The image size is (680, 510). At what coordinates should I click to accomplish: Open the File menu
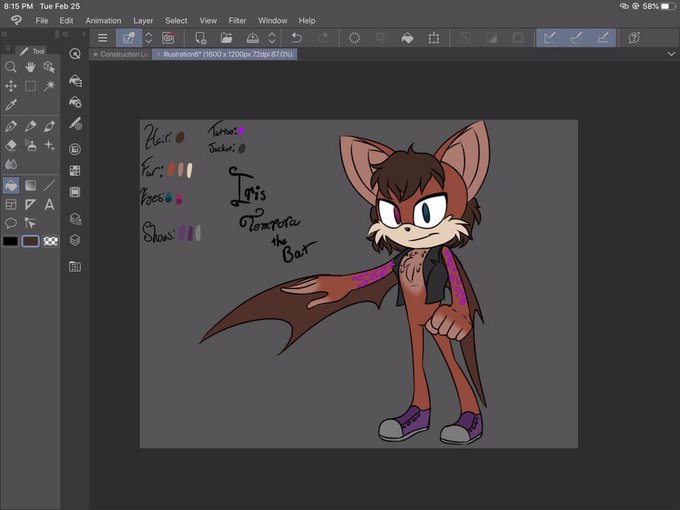tap(42, 20)
